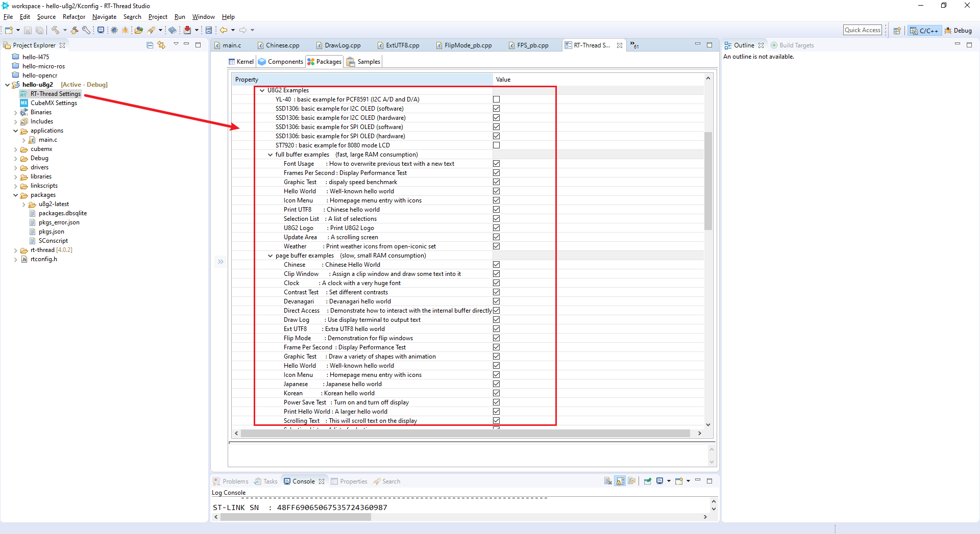980x534 pixels.
Task: Click the Build hammer icon
Action: [56, 31]
